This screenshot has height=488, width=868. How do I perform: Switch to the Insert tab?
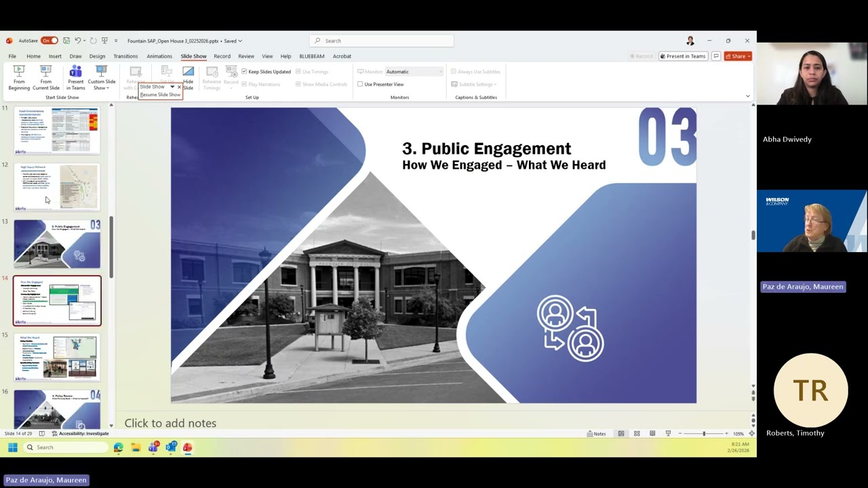pos(55,56)
